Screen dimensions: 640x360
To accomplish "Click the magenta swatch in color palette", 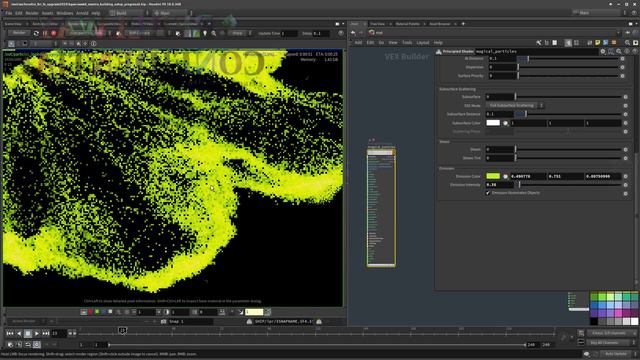I will (618, 313).
